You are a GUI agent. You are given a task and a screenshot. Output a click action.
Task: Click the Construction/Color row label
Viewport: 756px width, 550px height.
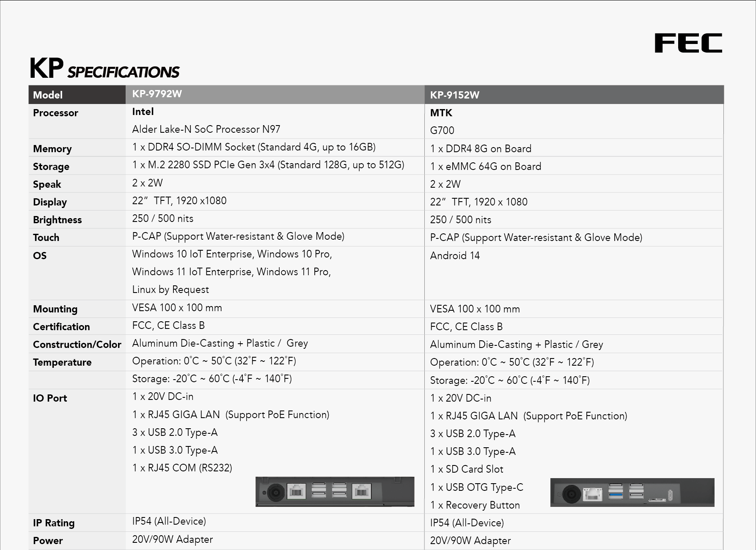pyautogui.click(x=77, y=345)
